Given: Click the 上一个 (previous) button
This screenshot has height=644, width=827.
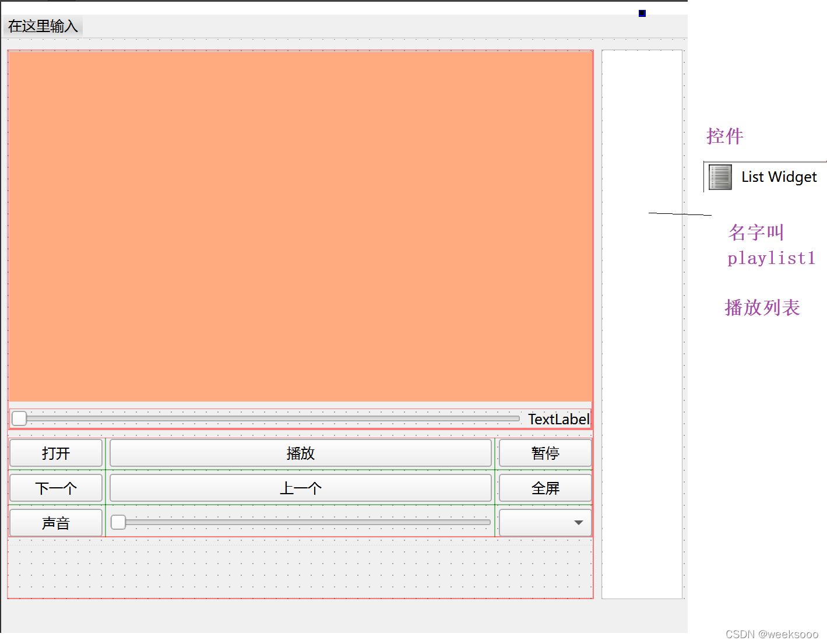Looking at the screenshot, I should coord(301,488).
